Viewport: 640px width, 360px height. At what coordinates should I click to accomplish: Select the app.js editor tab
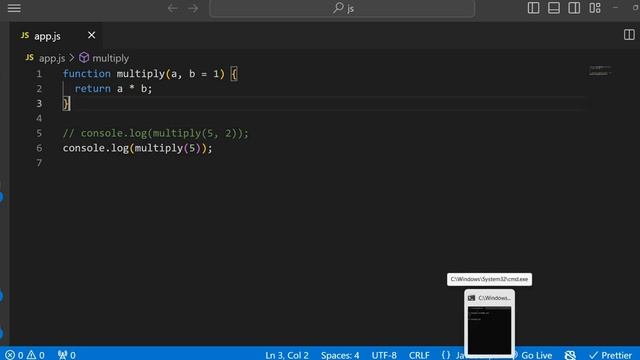pos(56,36)
